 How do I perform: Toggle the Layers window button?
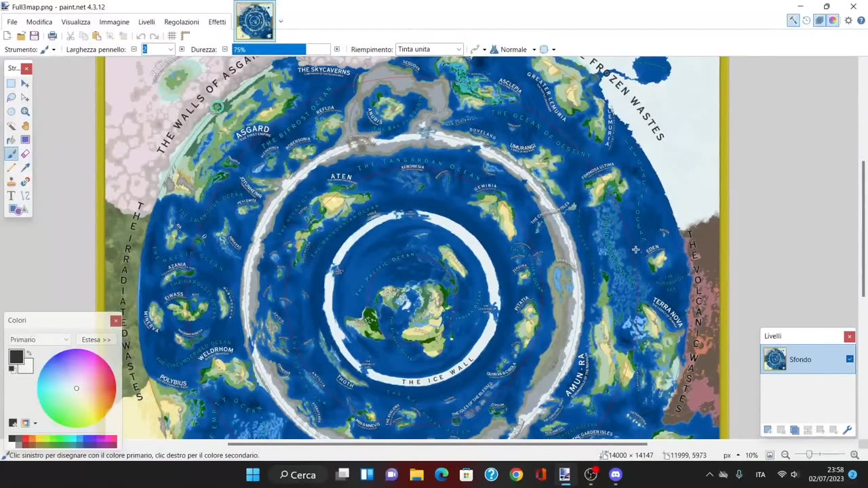click(x=819, y=20)
